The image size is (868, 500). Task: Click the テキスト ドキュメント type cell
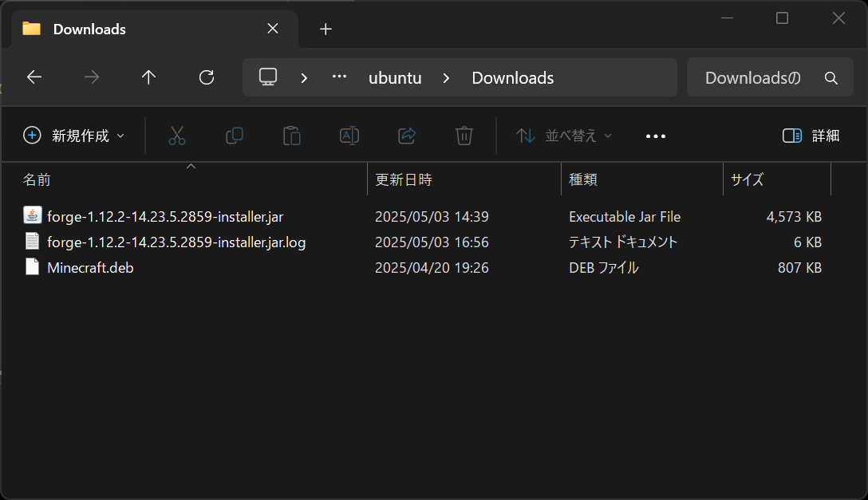point(623,242)
